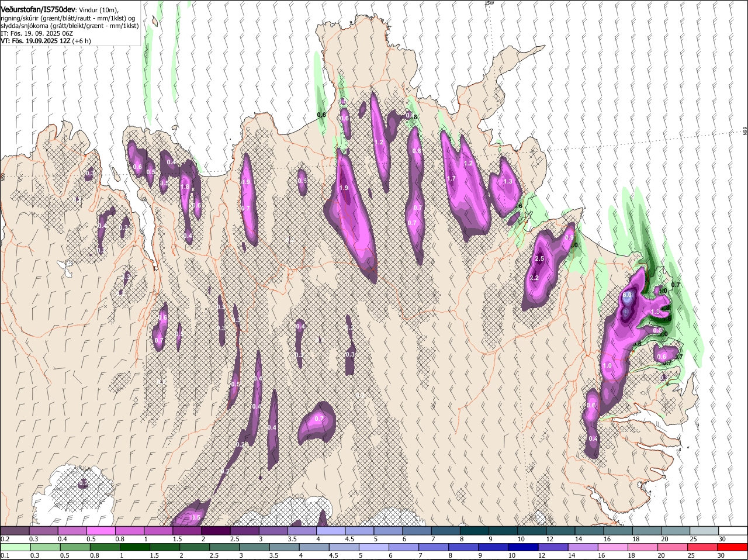Pick the light grey upper swatch for 25–30
The image size is (748, 560).
tap(705, 531)
